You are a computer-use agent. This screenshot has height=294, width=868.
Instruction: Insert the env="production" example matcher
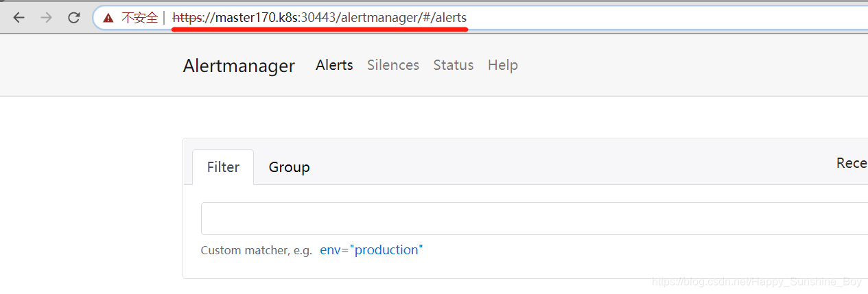(x=371, y=250)
